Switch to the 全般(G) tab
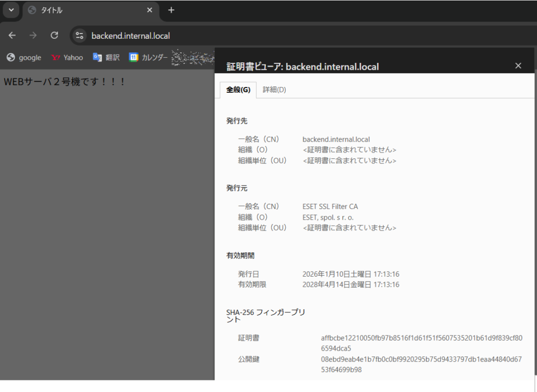This screenshot has height=392, width=537. 238,90
